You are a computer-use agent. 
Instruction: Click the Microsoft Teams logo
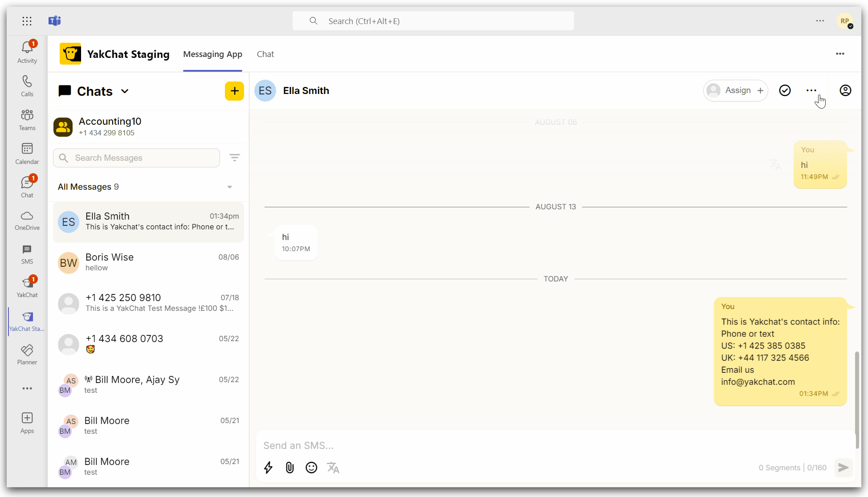point(55,21)
